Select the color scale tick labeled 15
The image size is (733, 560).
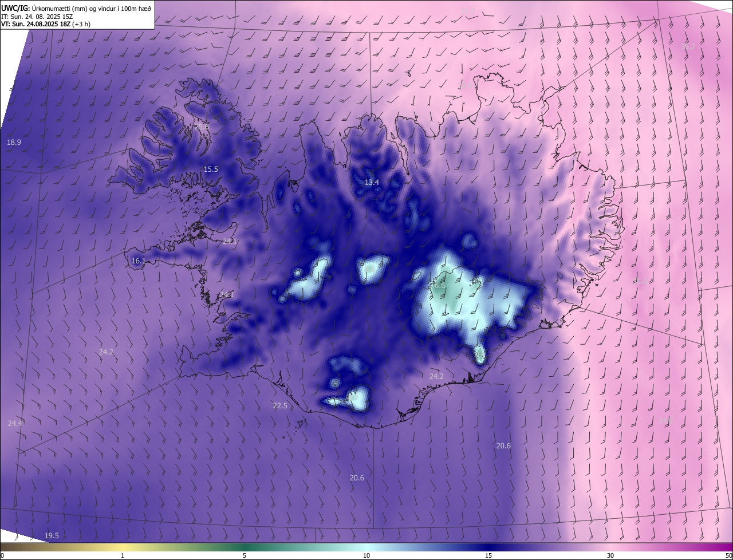click(x=488, y=555)
